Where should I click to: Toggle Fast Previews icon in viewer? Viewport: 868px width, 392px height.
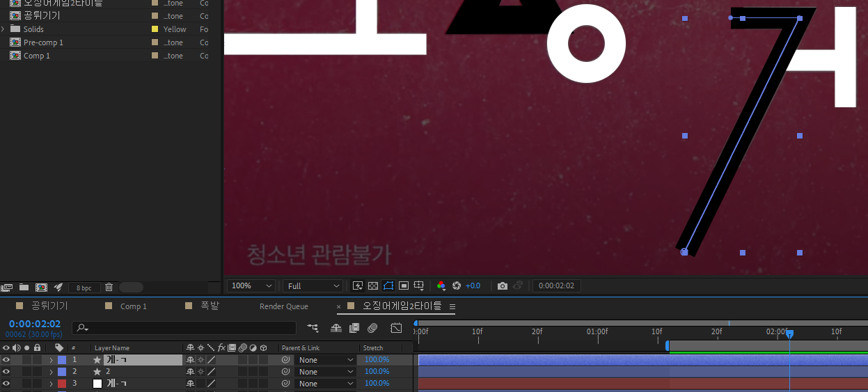[x=358, y=285]
